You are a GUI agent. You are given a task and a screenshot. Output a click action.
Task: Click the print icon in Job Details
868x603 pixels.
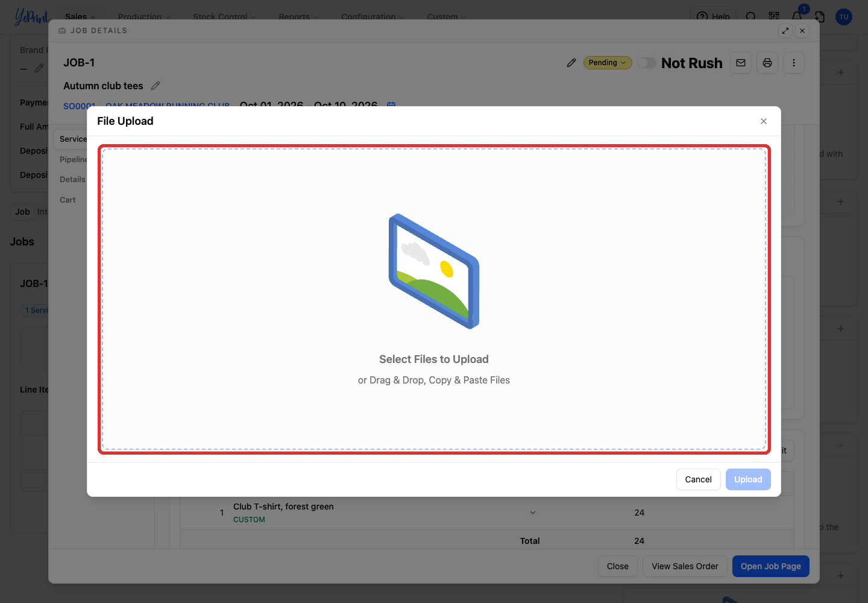(767, 63)
